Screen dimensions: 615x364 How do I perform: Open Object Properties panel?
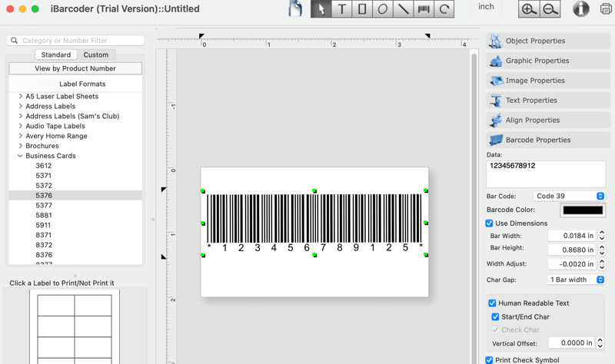pyautogui.click(x=548, y=41)
